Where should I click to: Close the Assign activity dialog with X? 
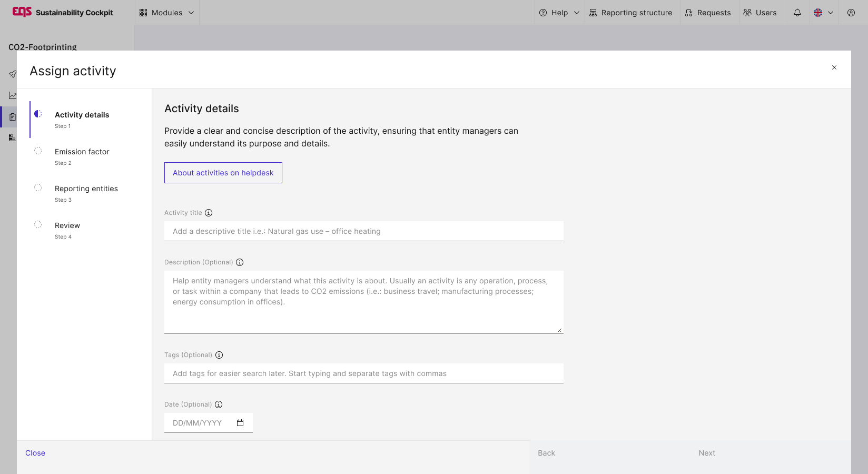[x=834, y=67]
